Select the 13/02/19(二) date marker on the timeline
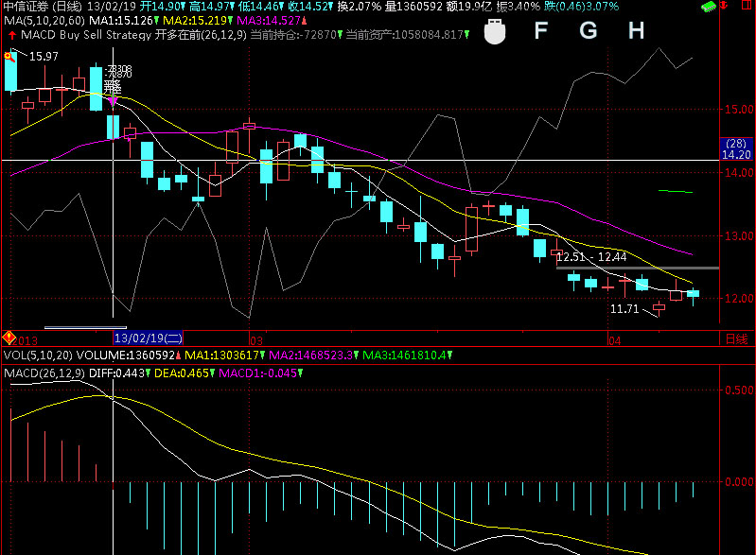 (148, 338)
